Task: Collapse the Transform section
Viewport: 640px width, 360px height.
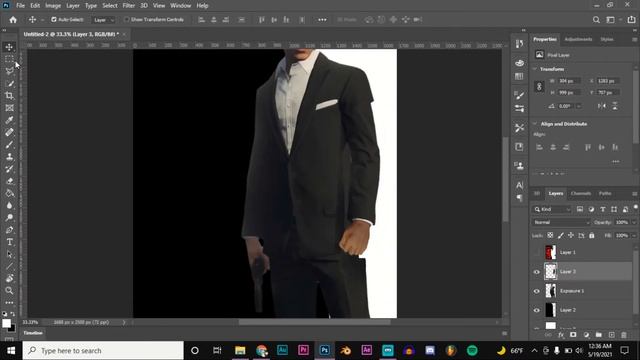Action: tap(535, 69)
